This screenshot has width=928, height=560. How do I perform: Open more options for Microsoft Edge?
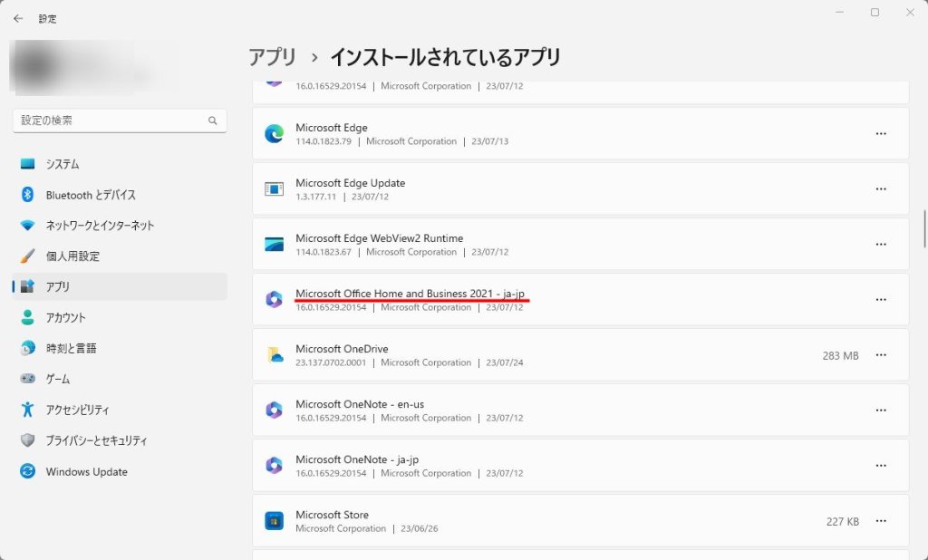[x=881, y=134]
